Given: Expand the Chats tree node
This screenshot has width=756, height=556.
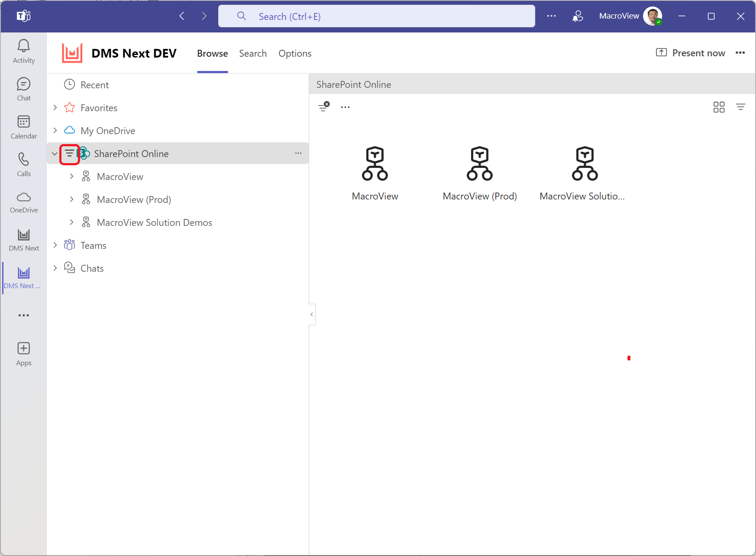Looking at the screenshot, I should 55,268.
